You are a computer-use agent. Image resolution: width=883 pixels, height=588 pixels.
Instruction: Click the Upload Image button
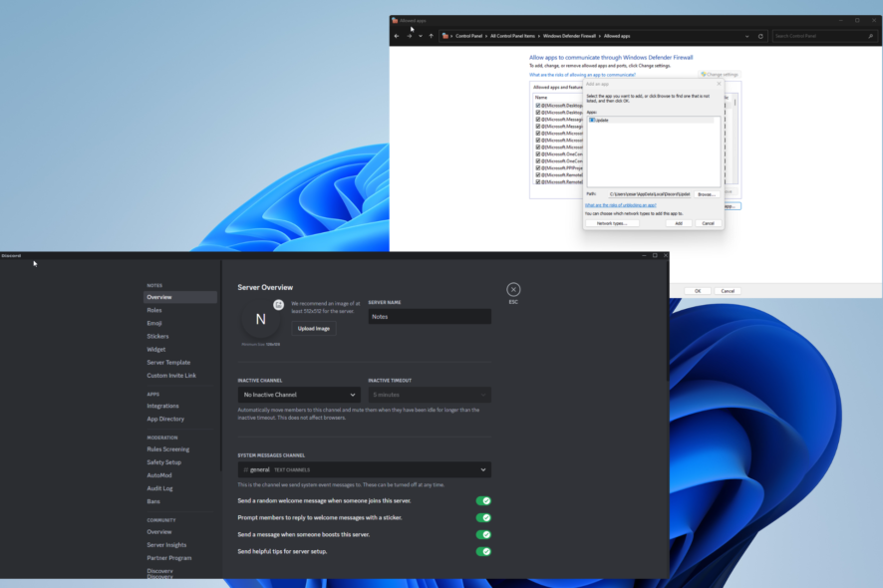point(314,328)
